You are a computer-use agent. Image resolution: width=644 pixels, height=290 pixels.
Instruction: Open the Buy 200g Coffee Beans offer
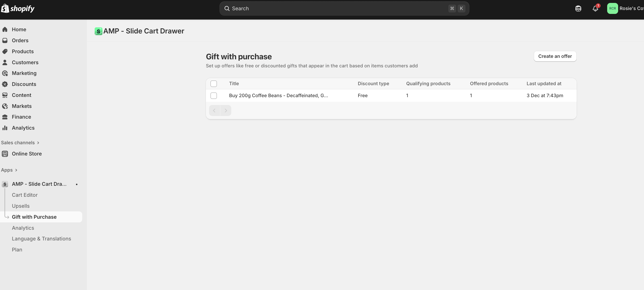(x=278, y=96)
